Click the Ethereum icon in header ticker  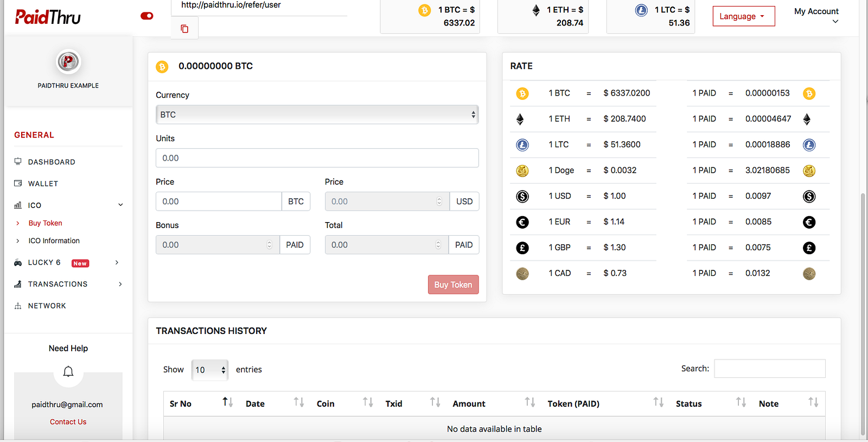click(x=536, y=10)
